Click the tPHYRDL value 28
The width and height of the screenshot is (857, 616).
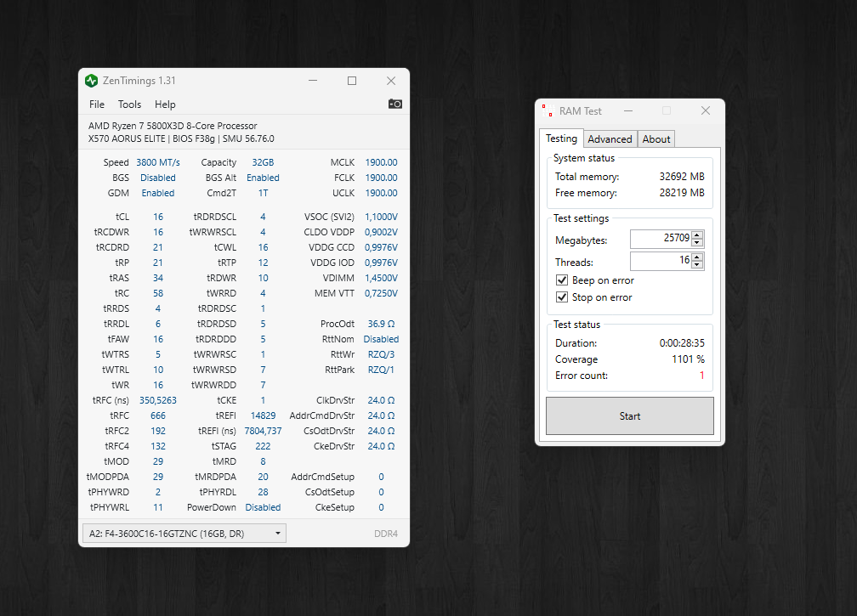coord(263,492)
